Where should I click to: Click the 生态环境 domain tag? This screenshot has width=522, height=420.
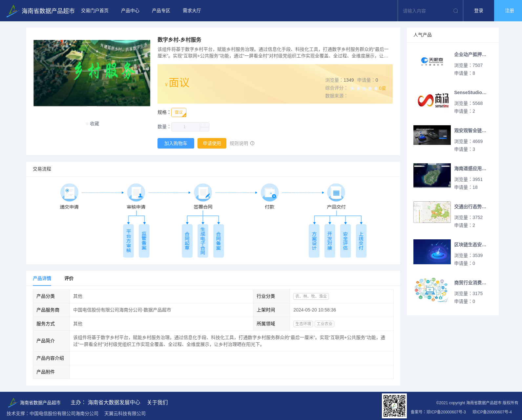click(303, 324)
